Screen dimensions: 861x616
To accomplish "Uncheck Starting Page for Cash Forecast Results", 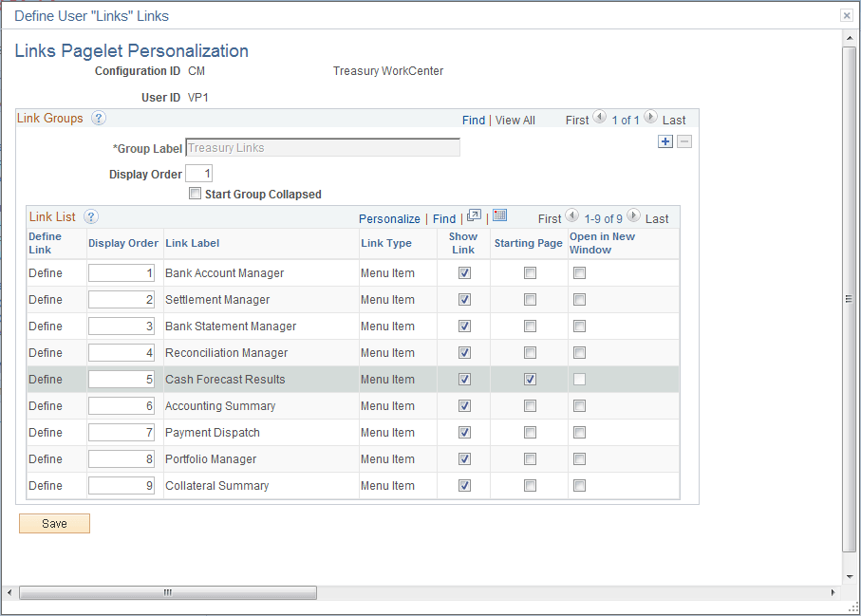I will click(x=528, y=379).
